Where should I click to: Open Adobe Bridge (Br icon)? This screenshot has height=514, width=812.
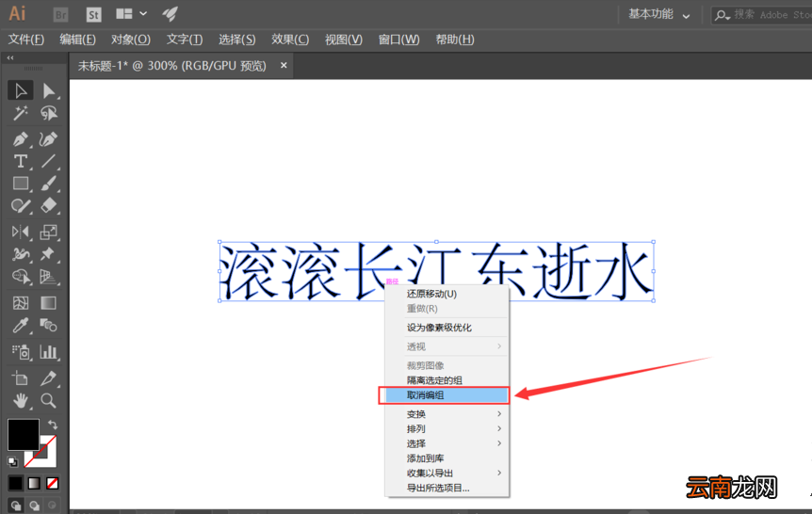tap(60, 14)
